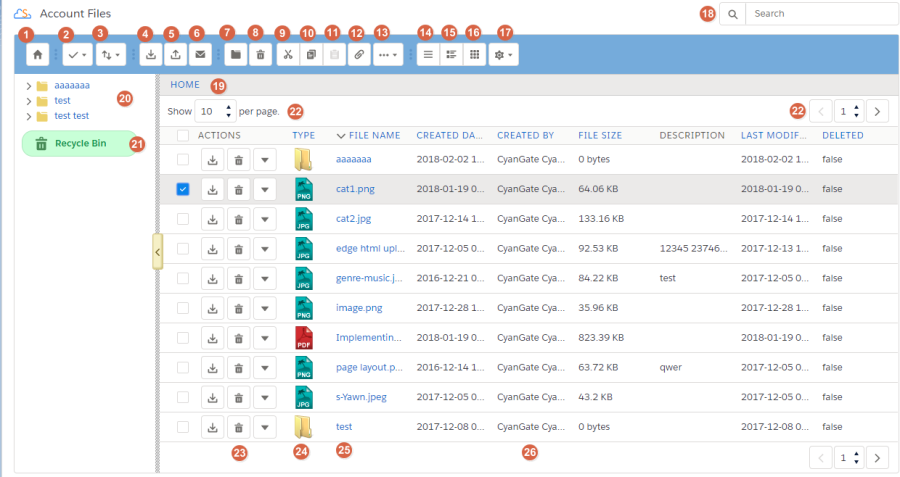Click the toolbar Upload icon

[x=175, y=54]
